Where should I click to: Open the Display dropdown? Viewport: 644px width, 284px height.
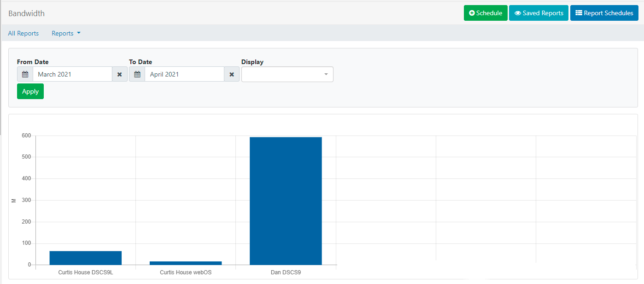(283, 74)
